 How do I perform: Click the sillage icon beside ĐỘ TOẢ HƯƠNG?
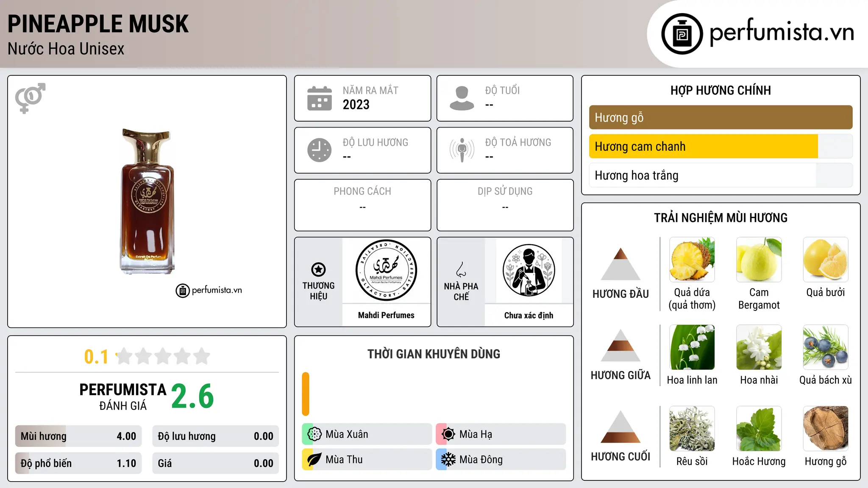(462, 150)
